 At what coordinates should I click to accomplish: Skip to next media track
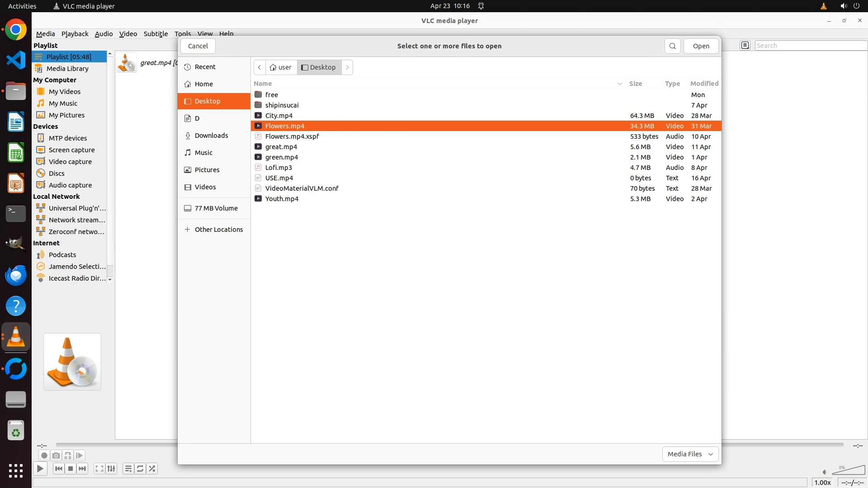coord(82,469)
